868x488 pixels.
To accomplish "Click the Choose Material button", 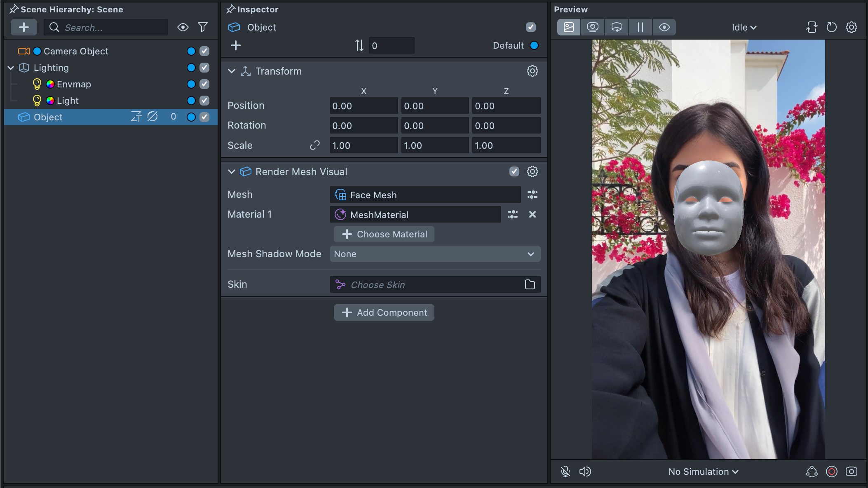I will point(384,234).
